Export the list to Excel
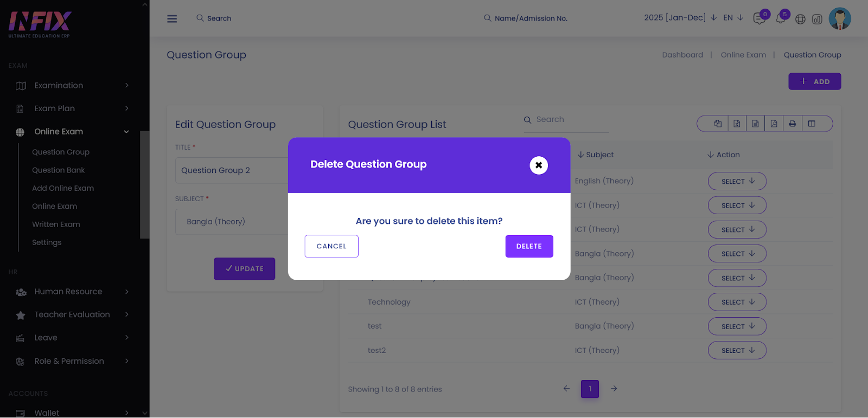Viewport: 868px width, 418px height. click(737, 124)
